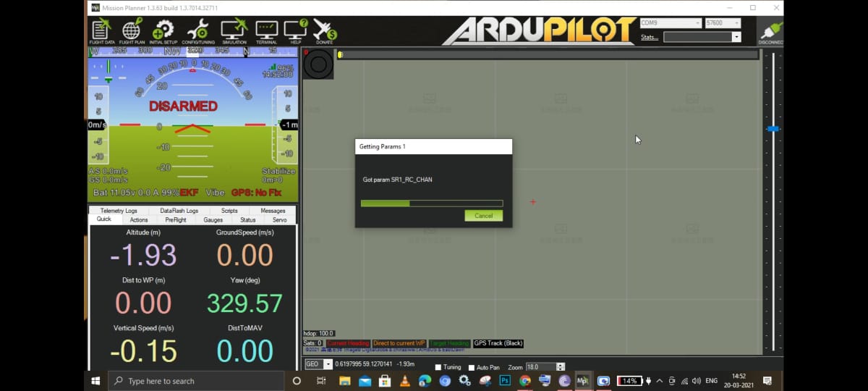The width and height of the screenshot is (868, 391).
Task: Click the DistToMAV value 0.00
Action: pos(244,350)
